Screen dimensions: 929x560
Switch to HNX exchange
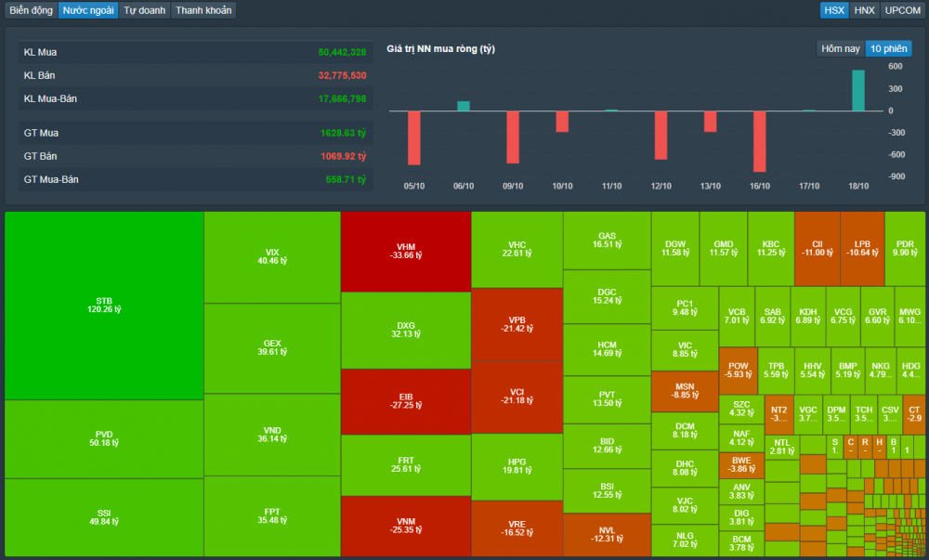coord(864,10)
